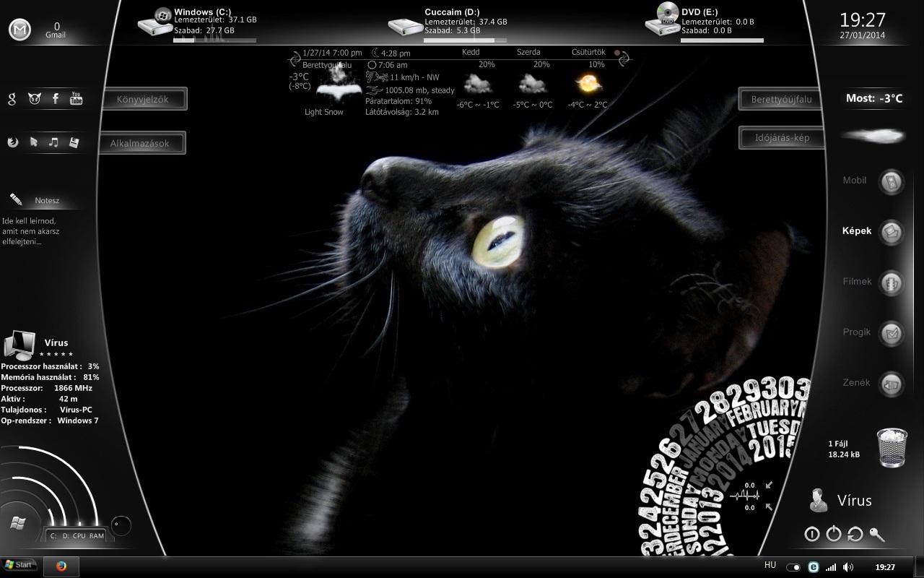The height and width of the screenshot is (578, 924).
Task: Click the small round dial beside RAM label
Action: pyautogui.click(x=121, y=525)
